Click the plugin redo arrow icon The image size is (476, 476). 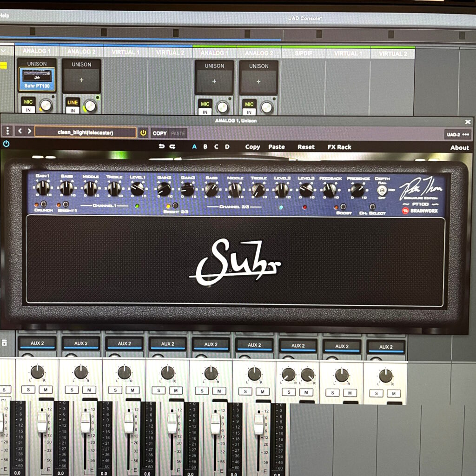[x=172, y=147]
